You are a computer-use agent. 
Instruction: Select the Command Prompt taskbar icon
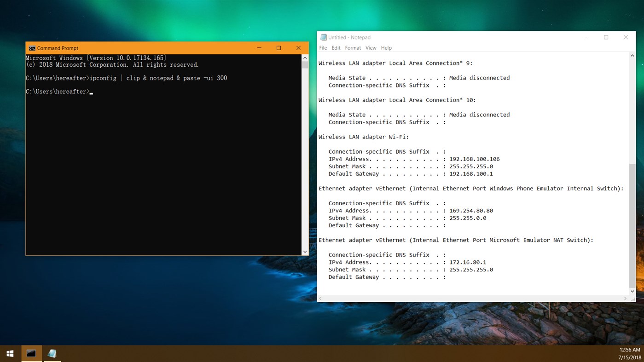(x=30, y=353)
